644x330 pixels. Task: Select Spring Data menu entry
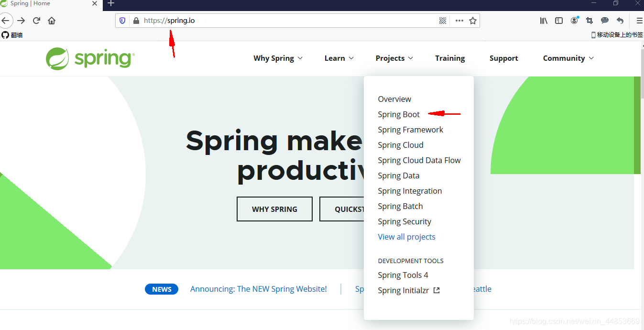(x=399, y=176)
